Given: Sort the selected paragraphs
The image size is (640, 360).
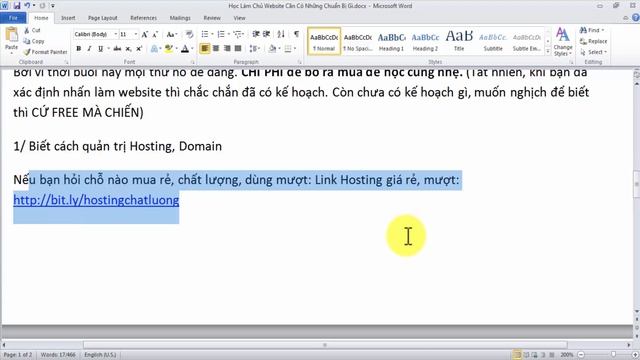Looking at the screenshot, I should coord(281,34).
